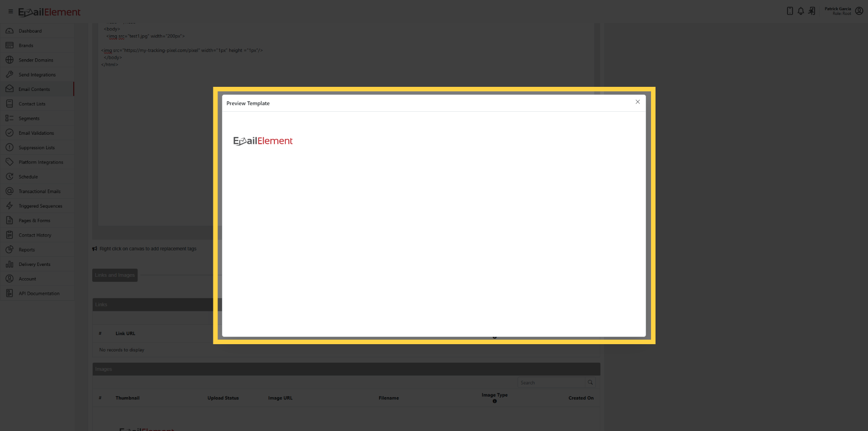Close the Preview Template dialog

[637, 102]
